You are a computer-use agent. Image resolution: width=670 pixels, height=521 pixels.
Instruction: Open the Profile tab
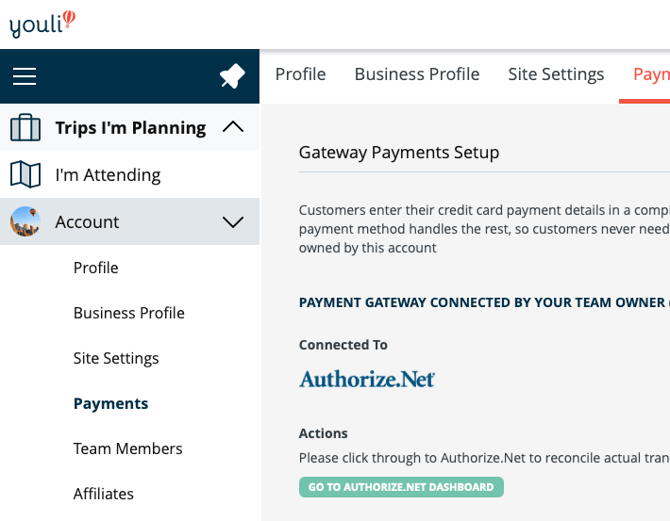[300, 75]
